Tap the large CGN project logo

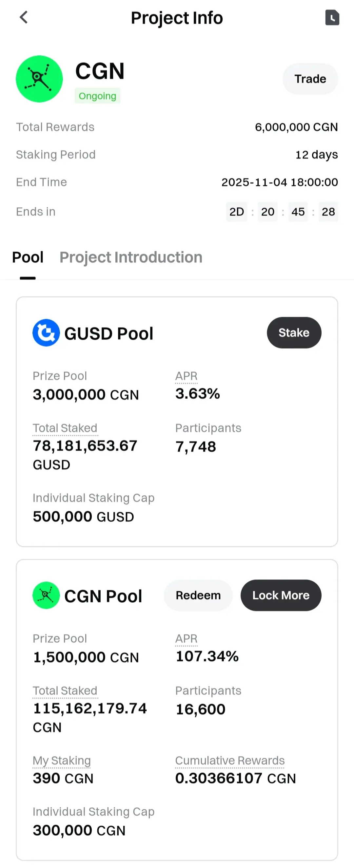[39, 79]
